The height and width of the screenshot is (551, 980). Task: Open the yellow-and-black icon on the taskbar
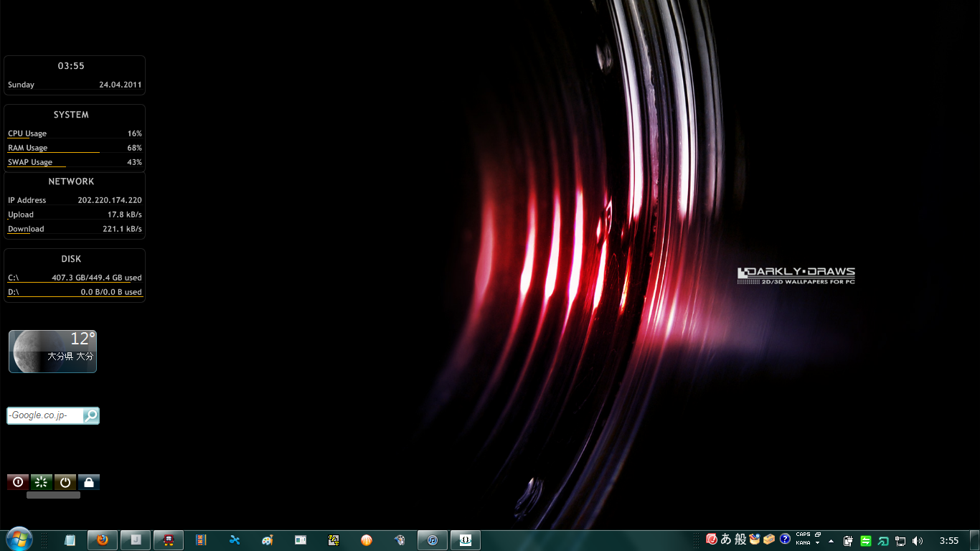(x=334, y=540)
